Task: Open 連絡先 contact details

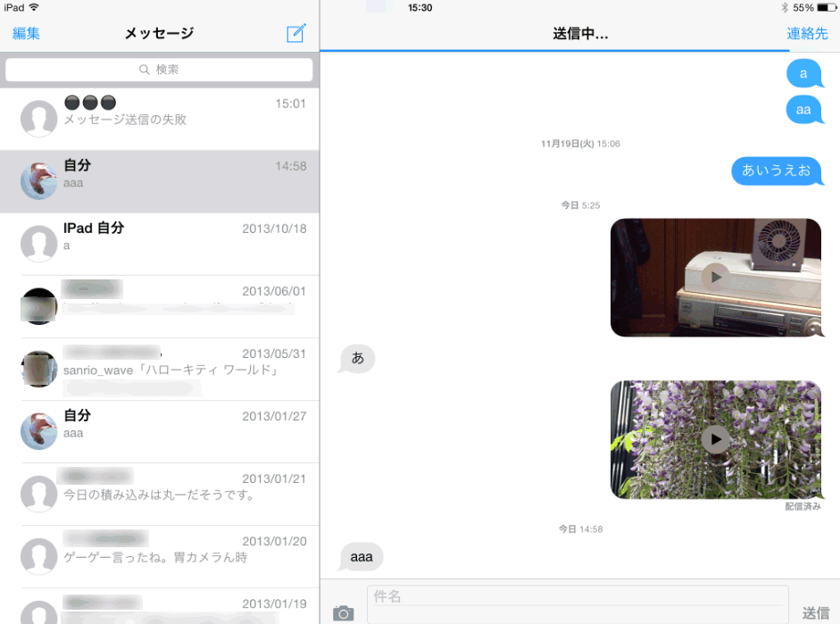Action: pos(806,34)
